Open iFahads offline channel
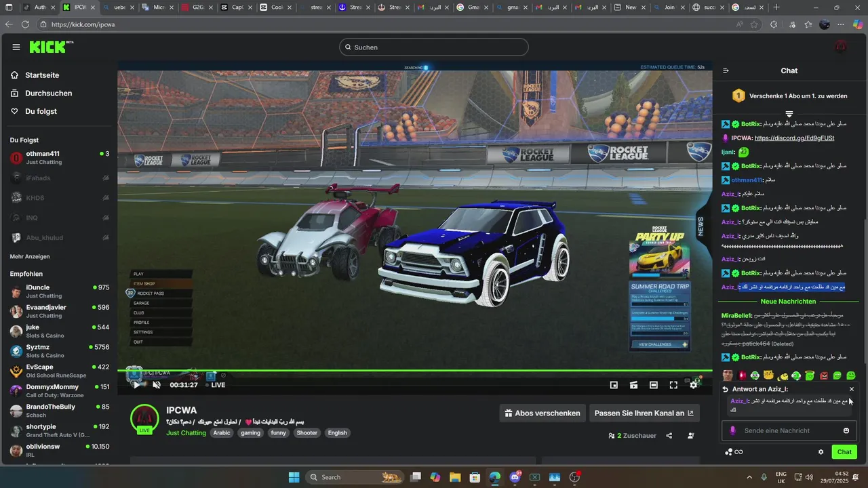The height and width of the screenshot is (488, 868). pos(60,178)
